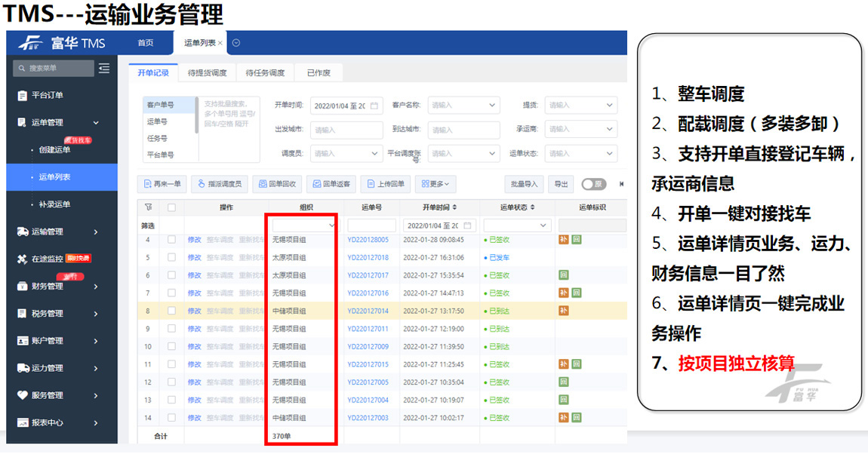Open waybill link YD220127014
The height and width of the screenshot is (454, 868).
click(368, 311)
